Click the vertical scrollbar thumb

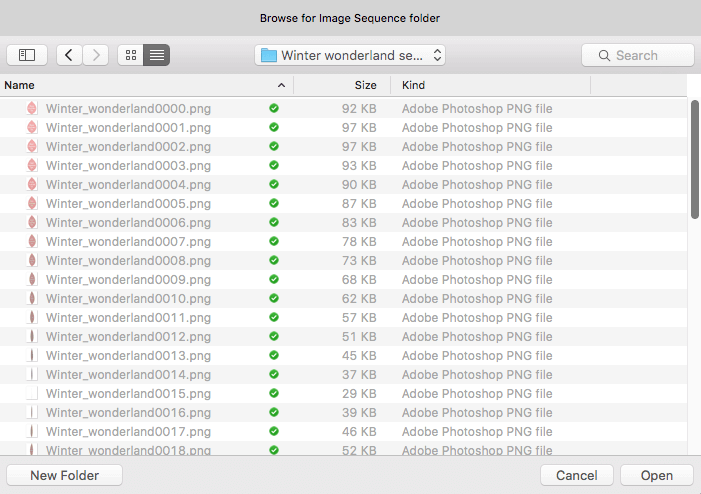(694, 160)
